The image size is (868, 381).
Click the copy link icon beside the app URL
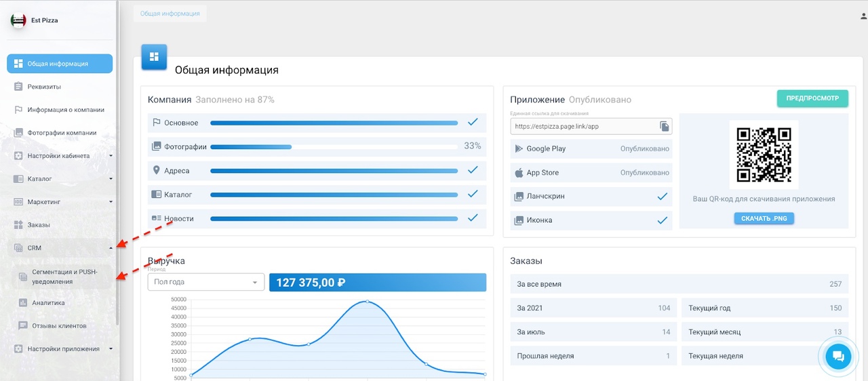click(665, 126)
